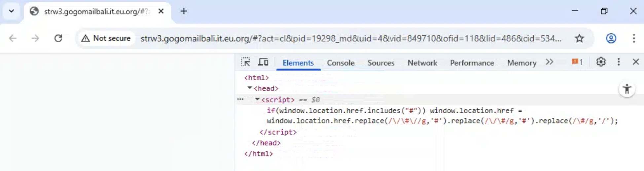This screenshot has height=171, width=644.
Task: Switch to the Sources tab
Action: (381, 63)
